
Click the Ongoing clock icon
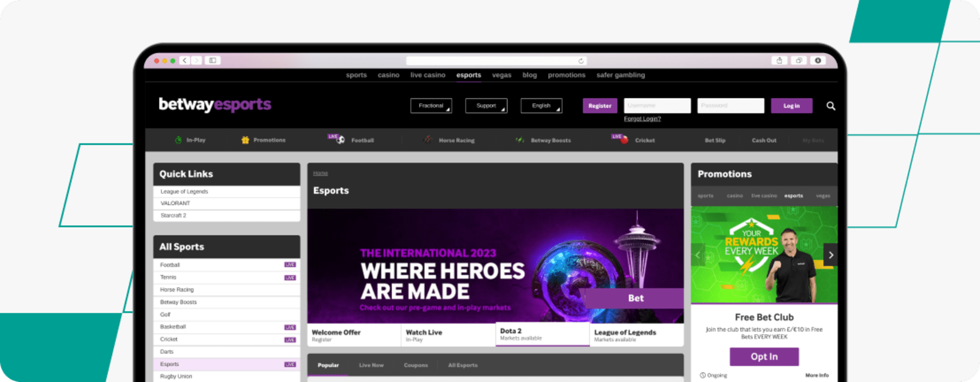(703, 375)
